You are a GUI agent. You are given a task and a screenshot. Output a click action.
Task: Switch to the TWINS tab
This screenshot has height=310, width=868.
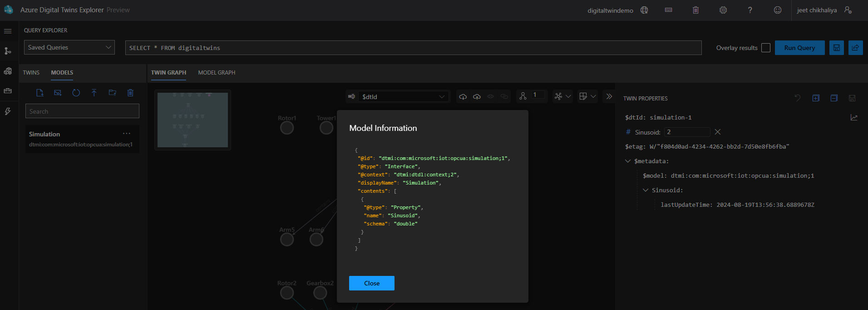31,73
